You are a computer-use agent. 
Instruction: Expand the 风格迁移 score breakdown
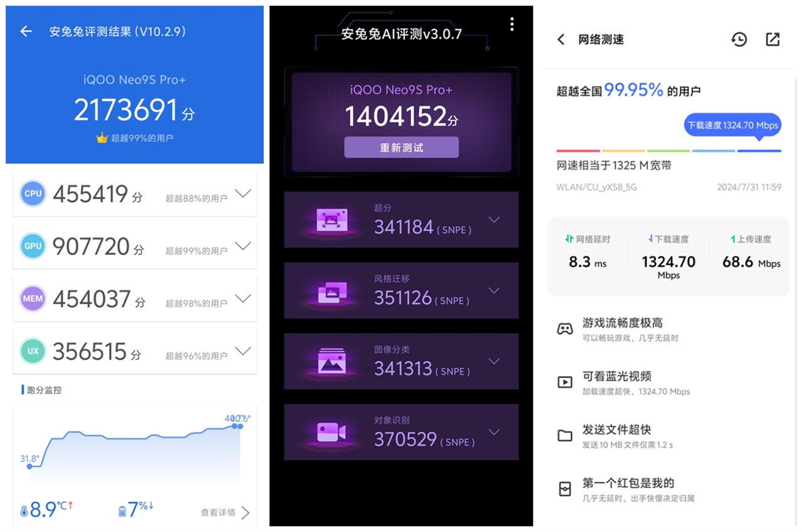494,291
